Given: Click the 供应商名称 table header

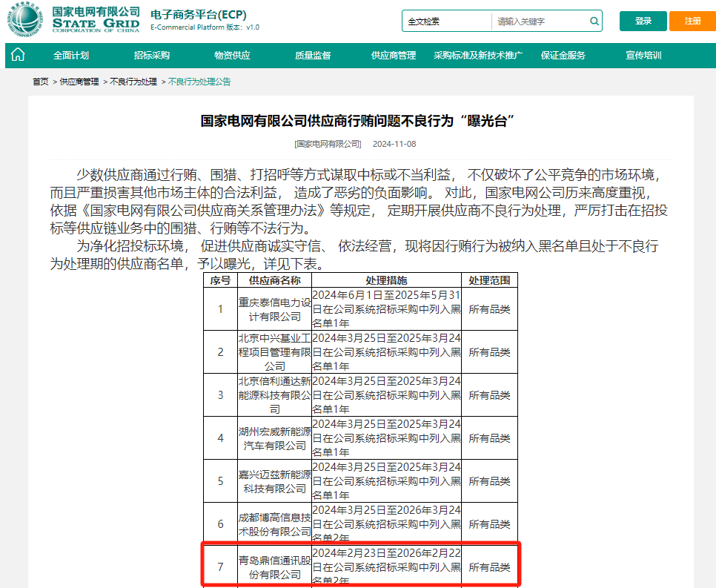Looking at the screenshot, I should pyautogui.click(x=274, y=280).
